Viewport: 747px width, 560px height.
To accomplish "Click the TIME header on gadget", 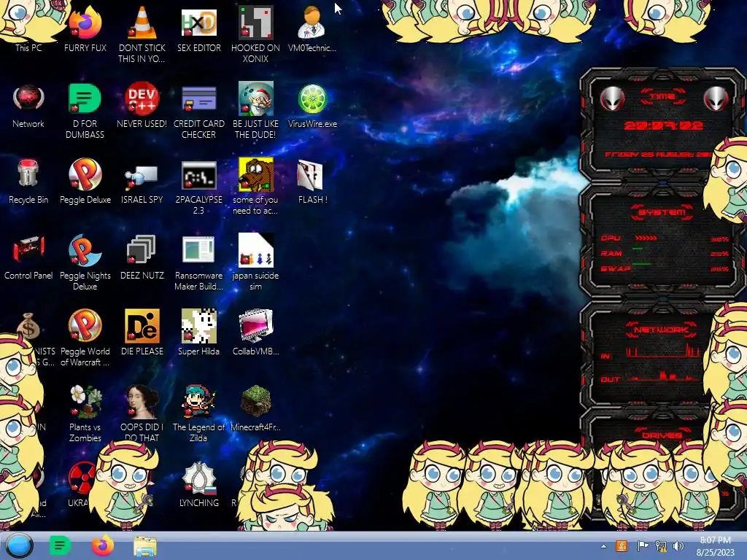I will 662,96.
